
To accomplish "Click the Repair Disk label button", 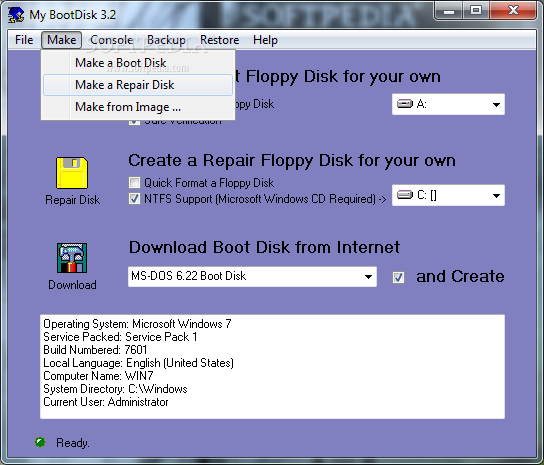I will coord(73,200).
